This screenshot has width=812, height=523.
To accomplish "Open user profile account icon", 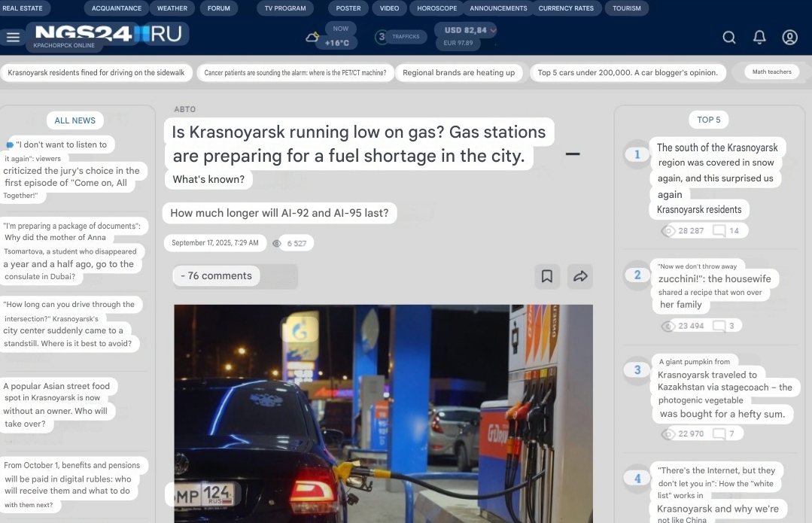I will coord(789,38).
